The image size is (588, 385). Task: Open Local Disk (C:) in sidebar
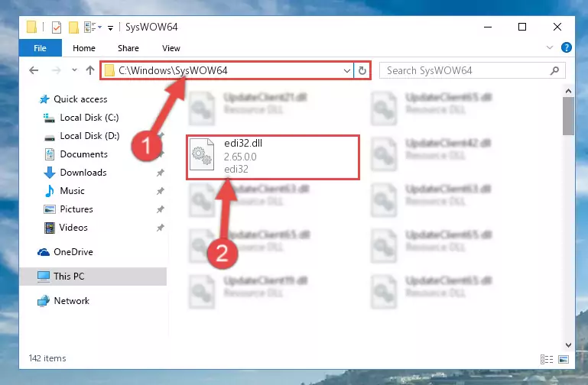[x=89, y=118]
